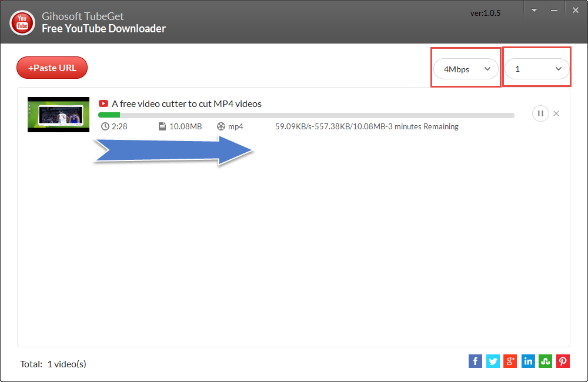The width and height of the screenshot is (588, 382).
Task: Click the 'Total: 1 video(s)' status text
Action: (53, 364)
